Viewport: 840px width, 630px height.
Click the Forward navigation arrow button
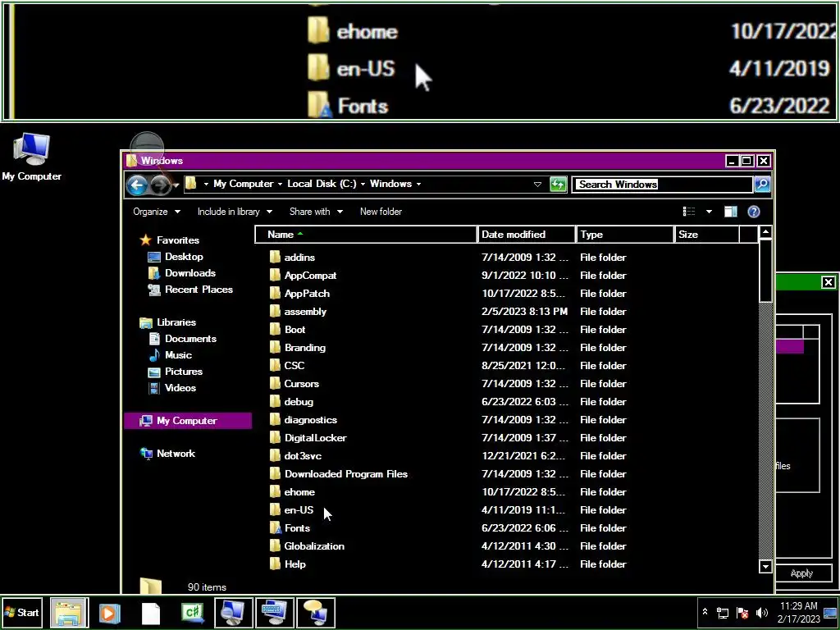pos(160,185)
